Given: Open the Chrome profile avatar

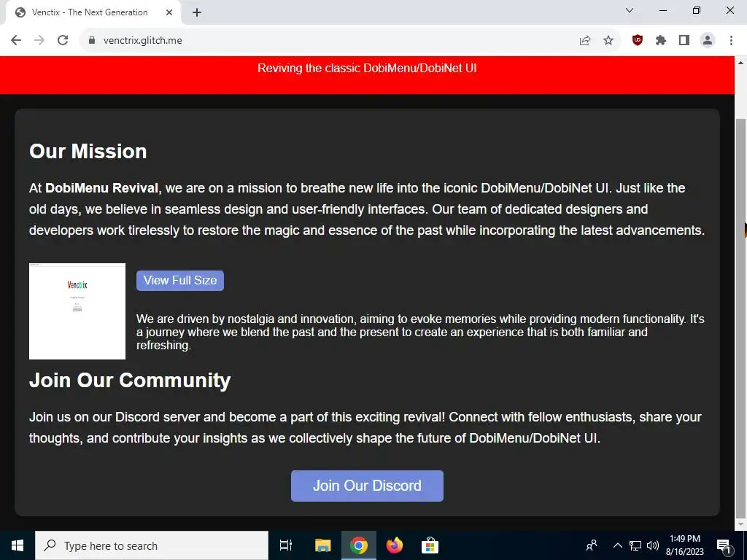Looking at the screenshot, I should pyautogui.click(x=708, y=41).
